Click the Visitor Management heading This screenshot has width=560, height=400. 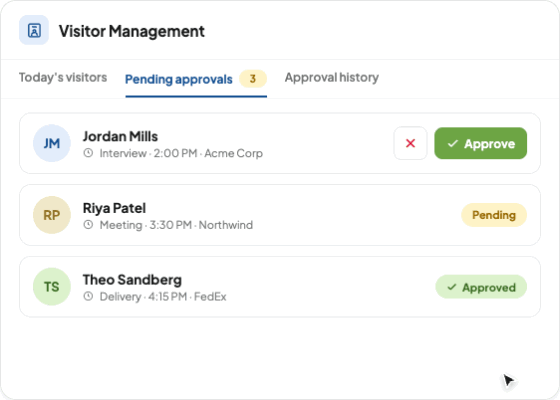click(132, 31)
